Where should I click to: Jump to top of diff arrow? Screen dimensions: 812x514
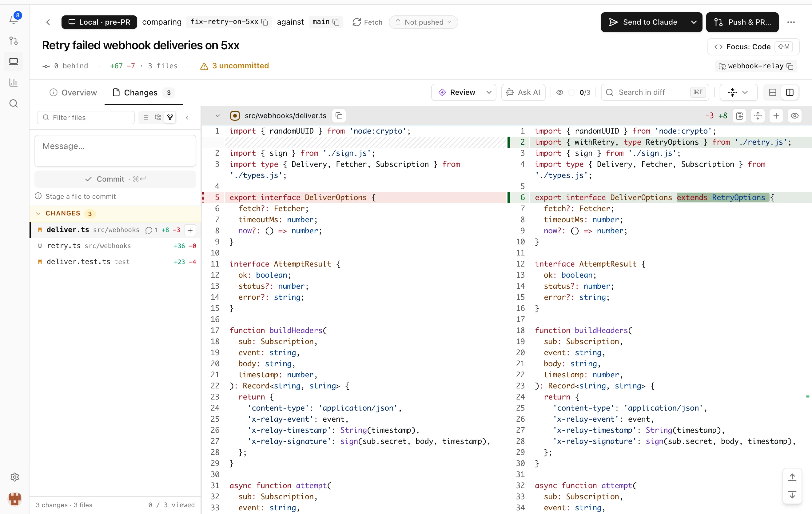[x=792, y=477]
